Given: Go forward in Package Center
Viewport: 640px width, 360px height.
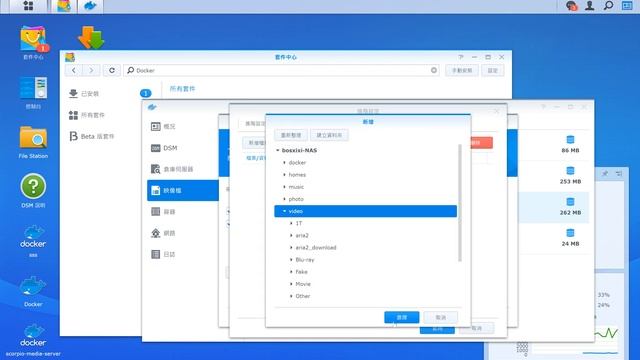Looking at the screenshot, I should coord(91,70).
